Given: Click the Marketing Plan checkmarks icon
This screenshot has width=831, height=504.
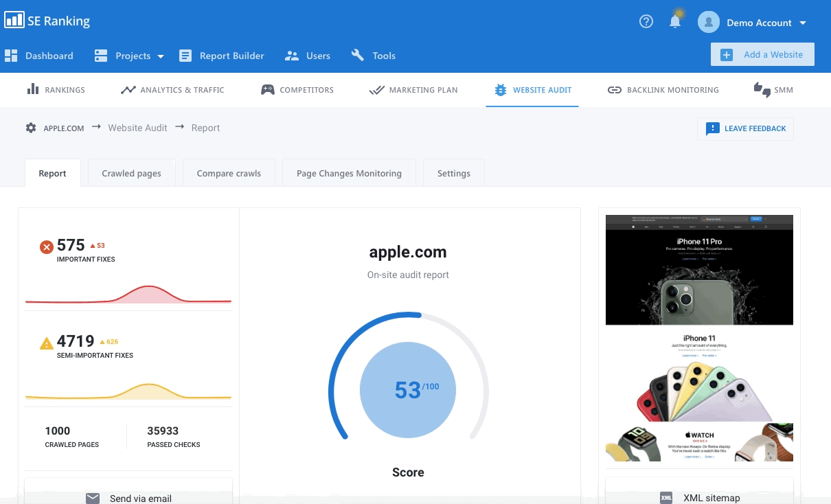Looking at the screenshot, I should pos(376,90).
